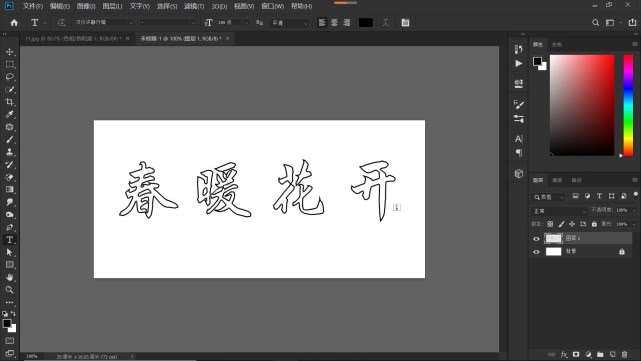Select the Move tool
The width and height of the screenshot is (641, 361).
(9, 52)
